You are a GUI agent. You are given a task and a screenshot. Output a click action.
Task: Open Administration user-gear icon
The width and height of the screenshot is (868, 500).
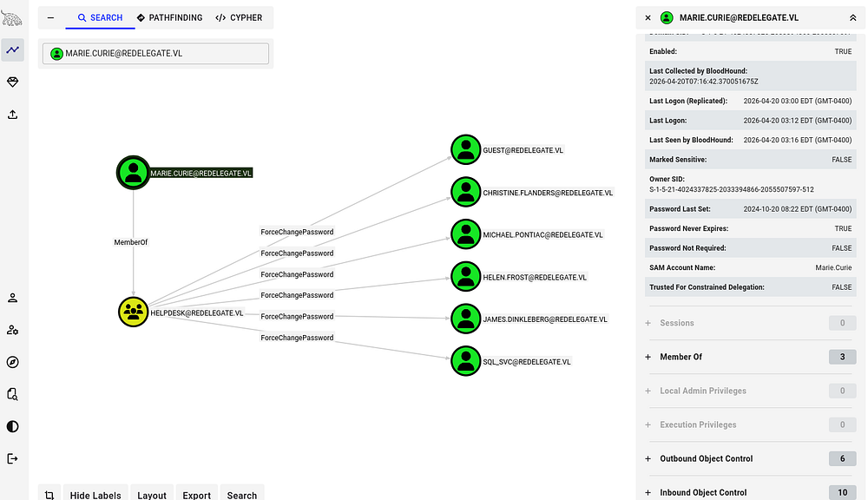click(x=13, y=330)
